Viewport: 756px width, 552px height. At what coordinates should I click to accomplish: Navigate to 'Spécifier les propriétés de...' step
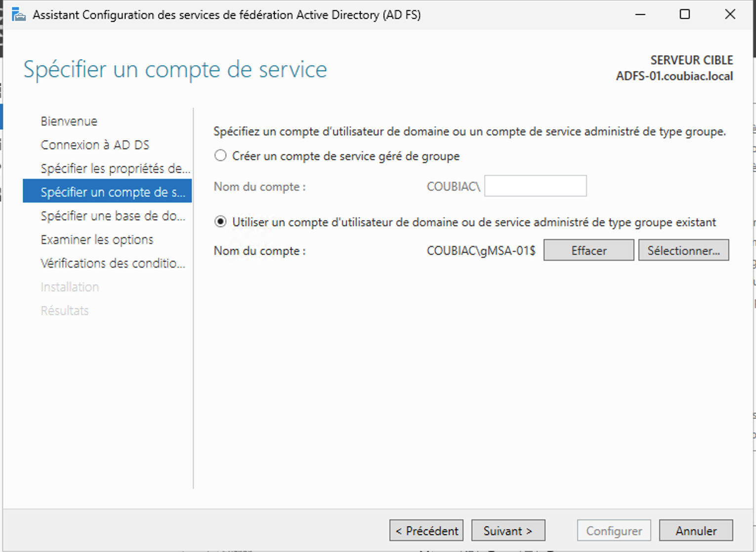115,168
